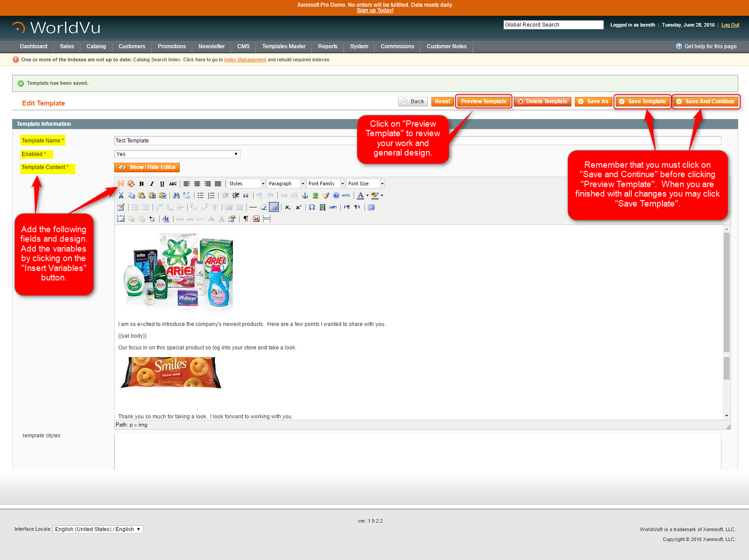Open the Edit HTML Source tool
The width and height of the screenshot is (749, 560).
tap(346, 195)
